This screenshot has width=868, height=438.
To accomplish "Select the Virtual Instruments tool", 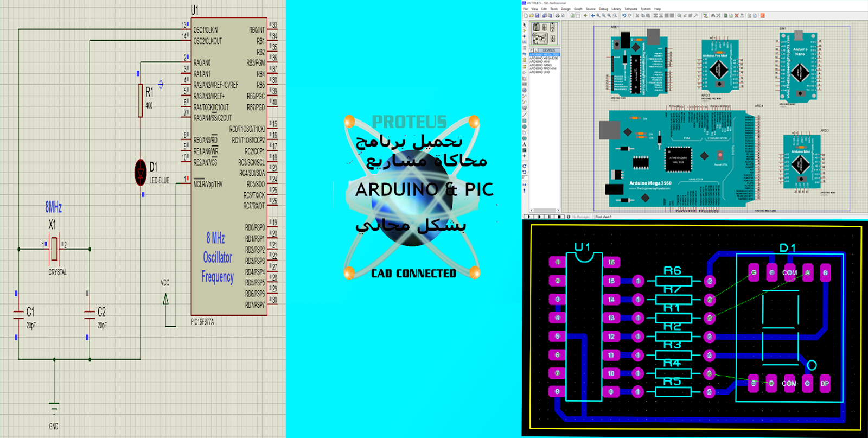I will (x=525, y=108).
